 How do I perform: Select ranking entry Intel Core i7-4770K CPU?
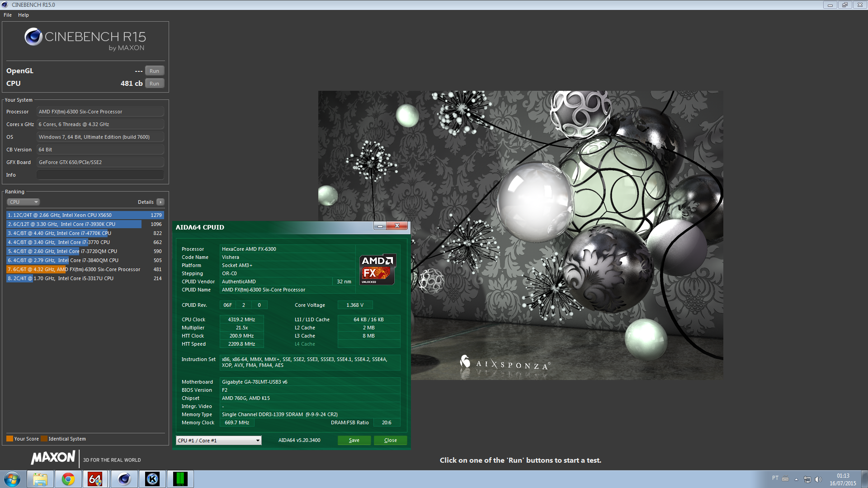85,233
